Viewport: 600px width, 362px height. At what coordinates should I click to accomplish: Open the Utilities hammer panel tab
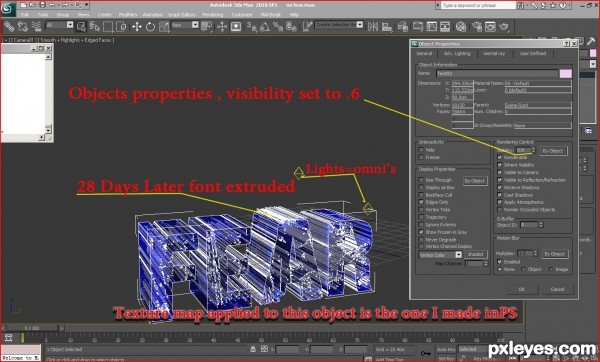(x=591, y=41)
